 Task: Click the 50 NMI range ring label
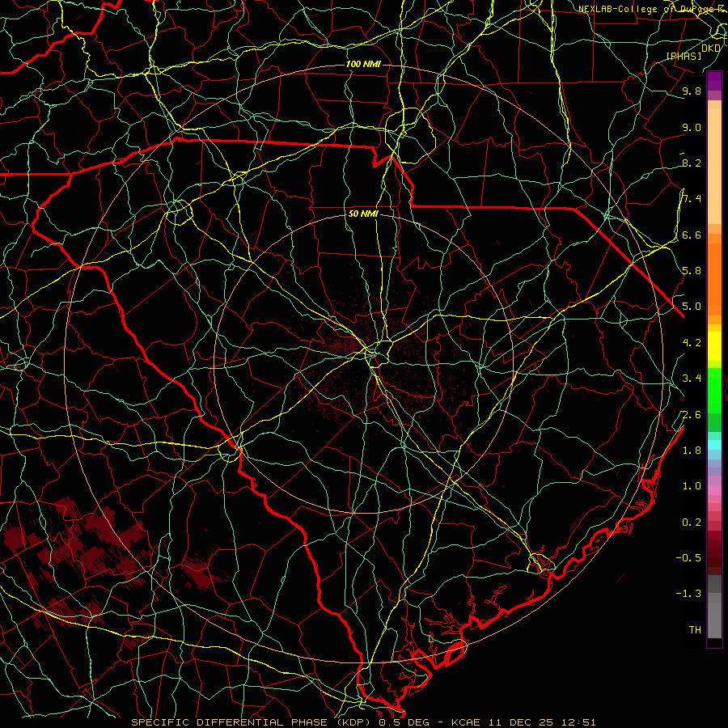363,214
